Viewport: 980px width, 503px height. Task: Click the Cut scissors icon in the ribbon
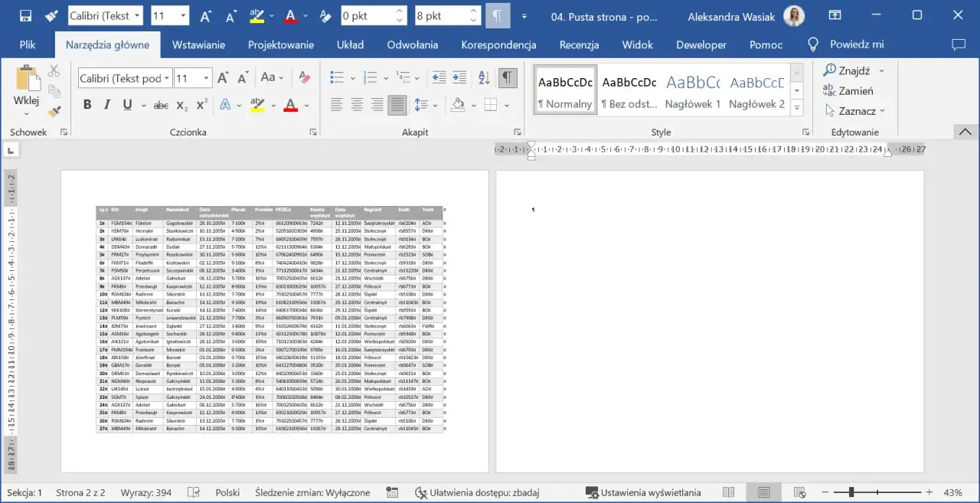click(x=54, y=71)
